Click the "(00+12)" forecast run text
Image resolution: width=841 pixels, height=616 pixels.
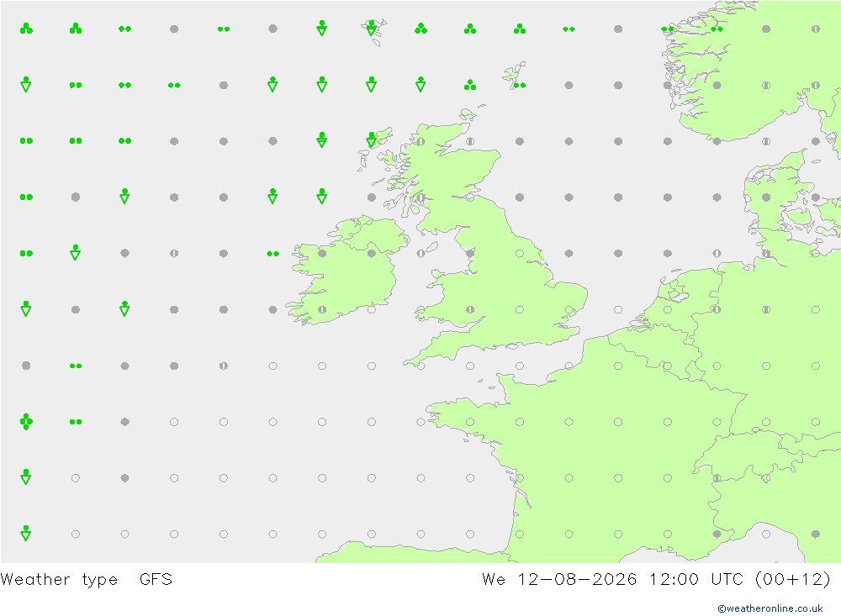tap(793, 579)
